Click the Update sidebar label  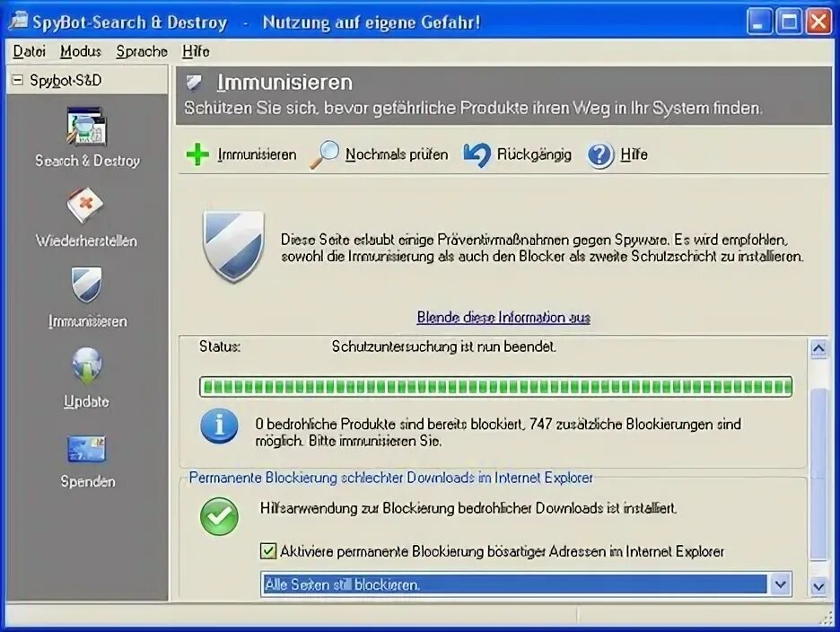point(86,401)
